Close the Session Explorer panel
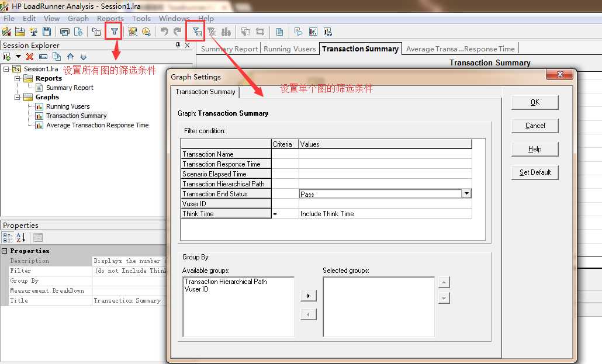 click(188, 46)
